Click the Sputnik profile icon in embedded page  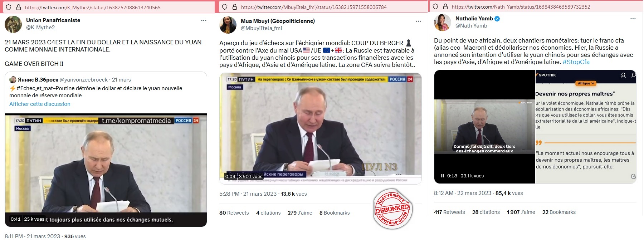623,75
